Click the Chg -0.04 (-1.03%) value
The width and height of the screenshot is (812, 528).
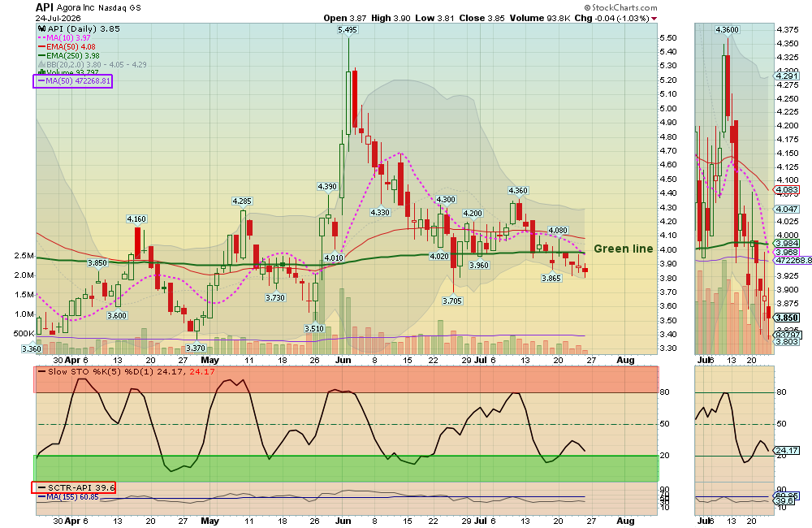point(611,18)
